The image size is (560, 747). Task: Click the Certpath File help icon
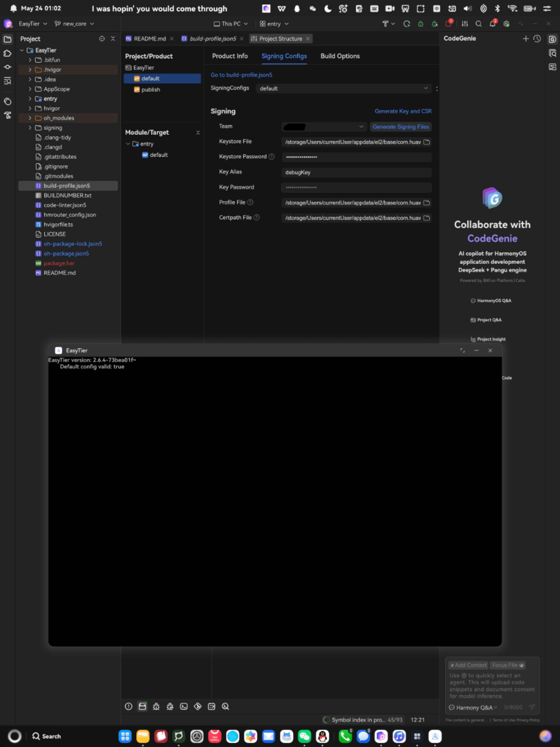point(256,217)
